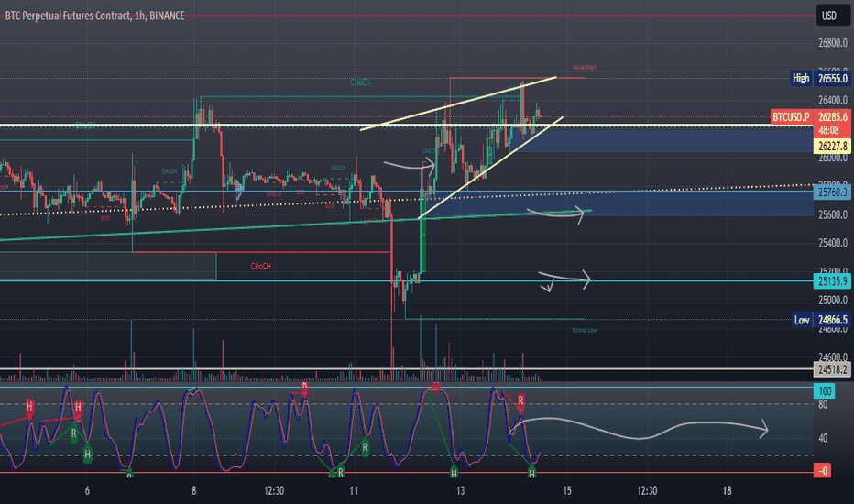Click the 25600.0 price axis tick
854x504 pixels.
833,214
